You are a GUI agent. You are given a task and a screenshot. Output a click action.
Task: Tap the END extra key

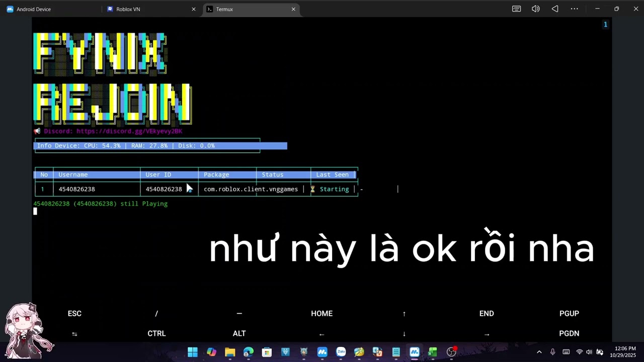pyautogui.click(x=487, y=313)
